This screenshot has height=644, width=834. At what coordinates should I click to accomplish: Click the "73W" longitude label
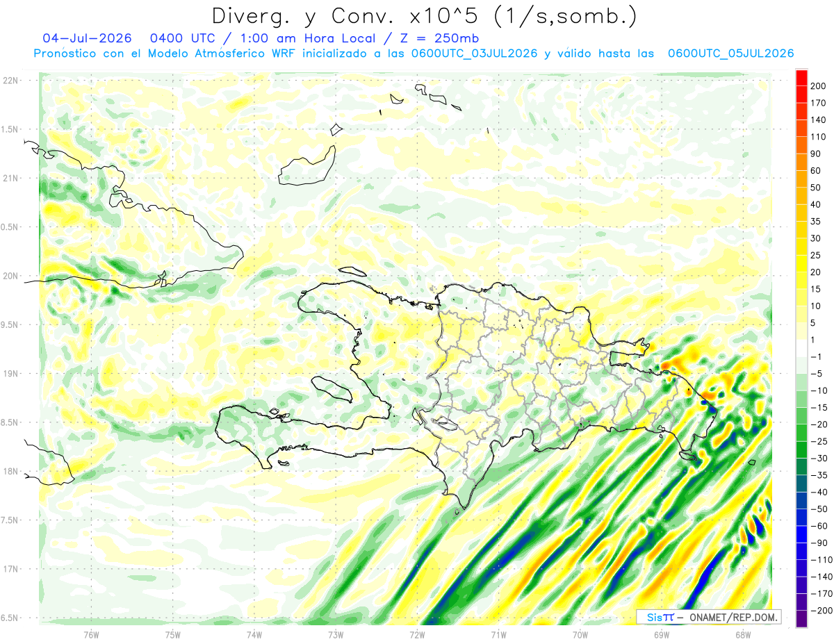[336, 634]
